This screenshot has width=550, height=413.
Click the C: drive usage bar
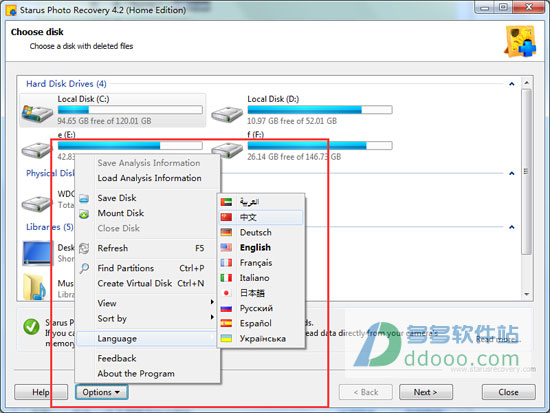pos(130,110)
